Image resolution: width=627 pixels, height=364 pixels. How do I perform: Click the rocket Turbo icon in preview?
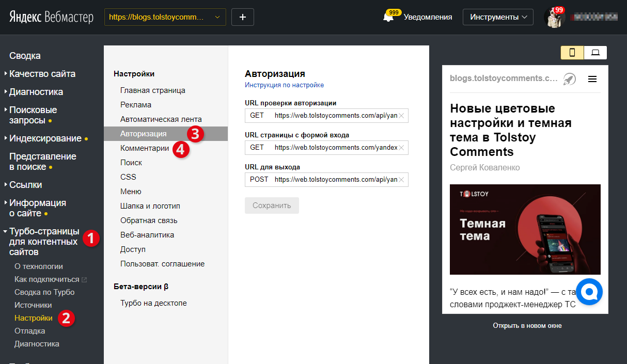[x=570, y=78]
